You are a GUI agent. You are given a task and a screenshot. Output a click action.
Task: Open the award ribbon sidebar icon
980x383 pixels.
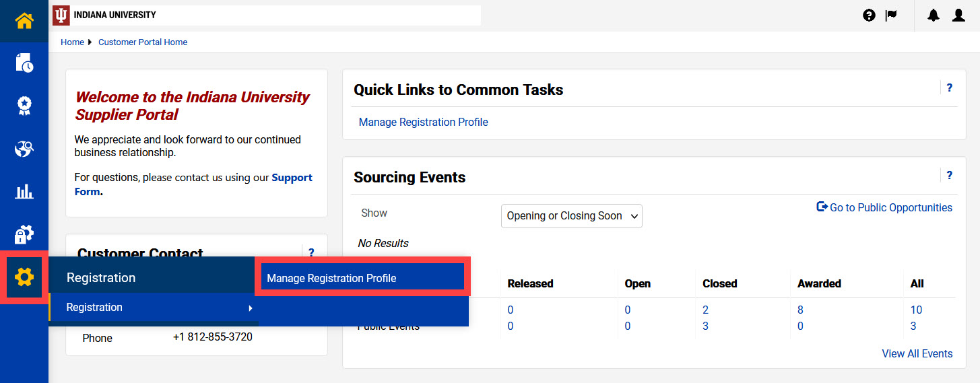(x=24, y=106)
